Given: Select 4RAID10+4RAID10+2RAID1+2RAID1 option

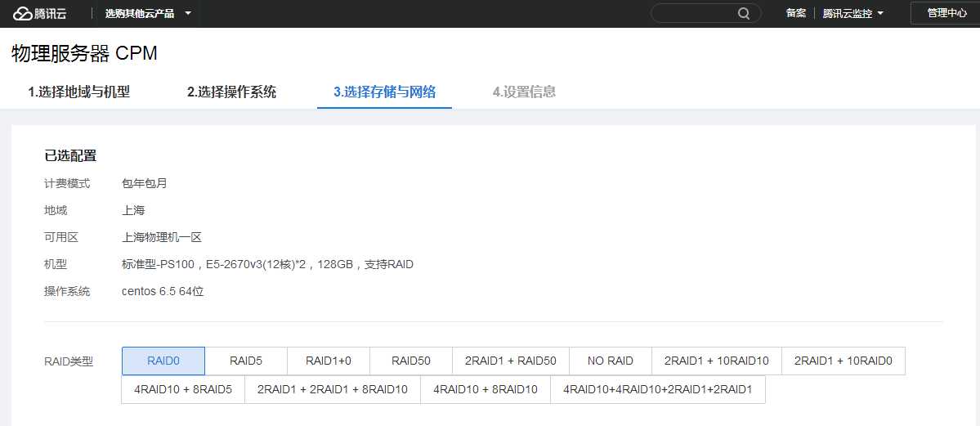Looking at the screenshot, I should coord(657,389).
